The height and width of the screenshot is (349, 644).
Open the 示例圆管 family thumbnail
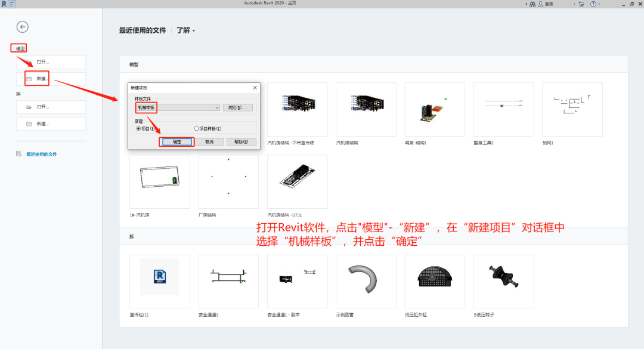point(366,281)
